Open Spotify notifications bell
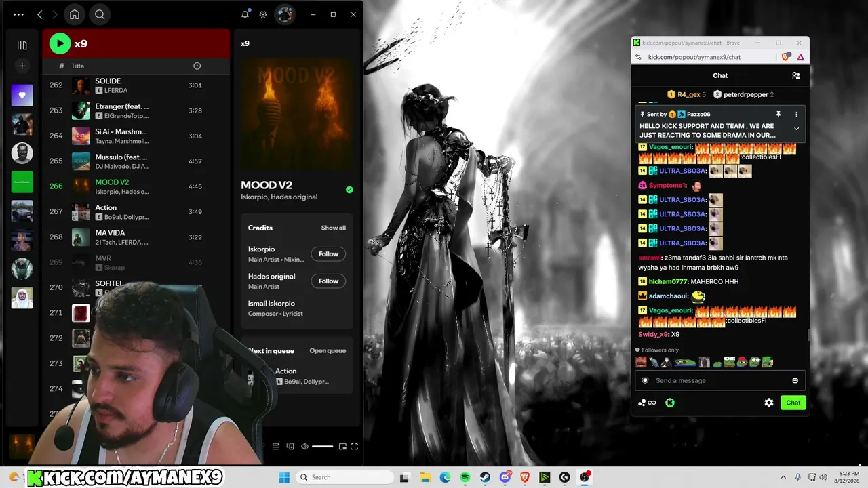This screenshot has width=868, height=488. click(x=245, y=14)
